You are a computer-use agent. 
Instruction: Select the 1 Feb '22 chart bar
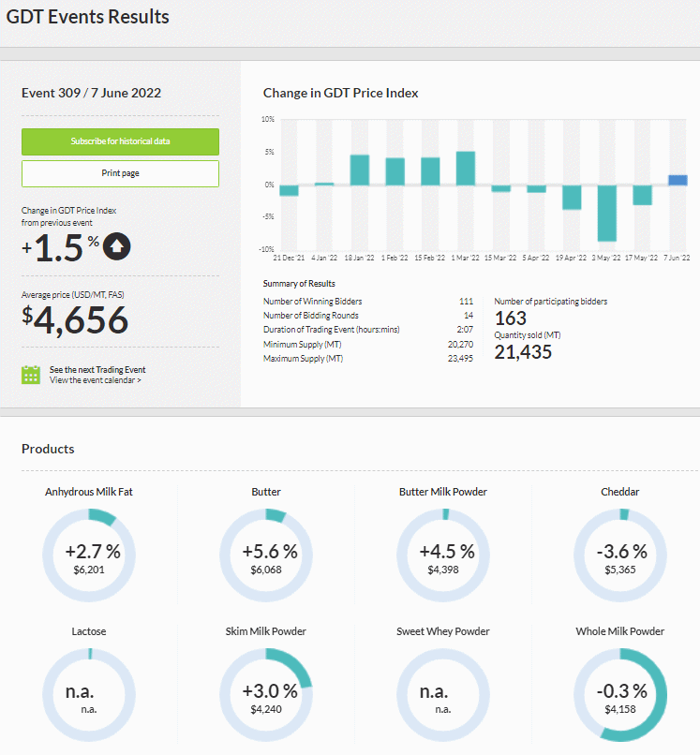(x=395, y=171)
